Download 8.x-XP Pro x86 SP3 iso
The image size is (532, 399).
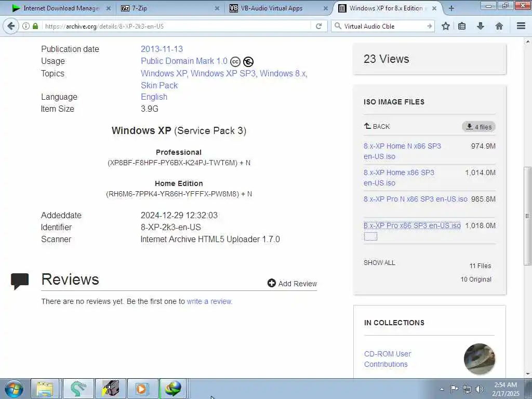(x=412, y=225)
